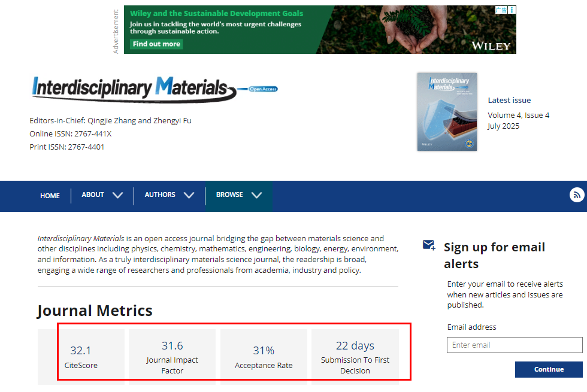Open Volume 4, Issue 4 of the latest issue
The height and width of the screenshot is (392, 587).
(519, 115)
